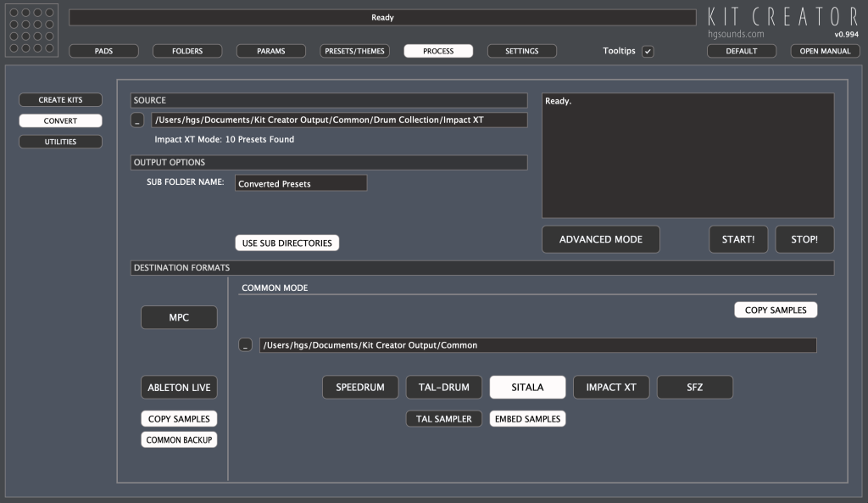Click the Kit Creator pad grid logo
The height and width of the screenshot is (503, 868).
click(31, 30)
